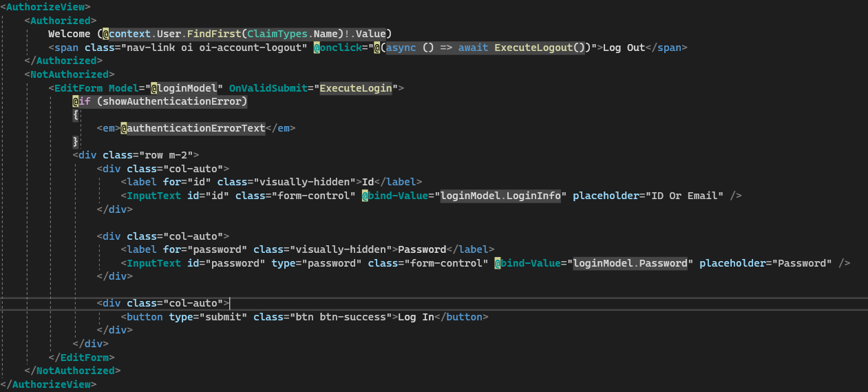Click the @authenticationErrorText expression

pos(193,128)
